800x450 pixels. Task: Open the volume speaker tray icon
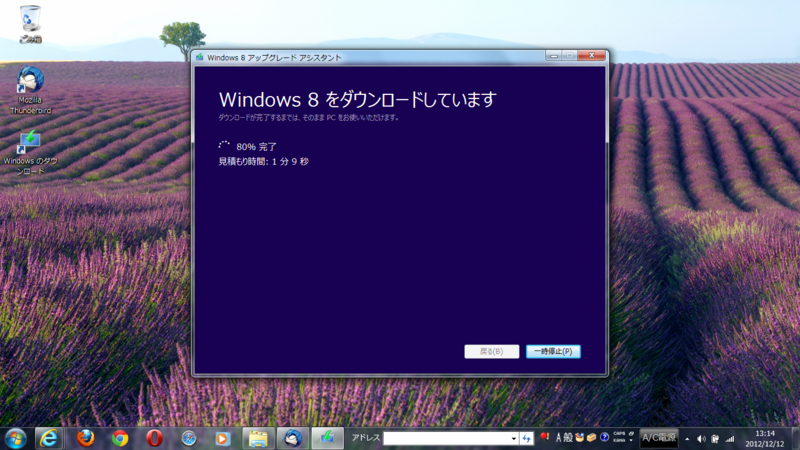click(702, 439)
